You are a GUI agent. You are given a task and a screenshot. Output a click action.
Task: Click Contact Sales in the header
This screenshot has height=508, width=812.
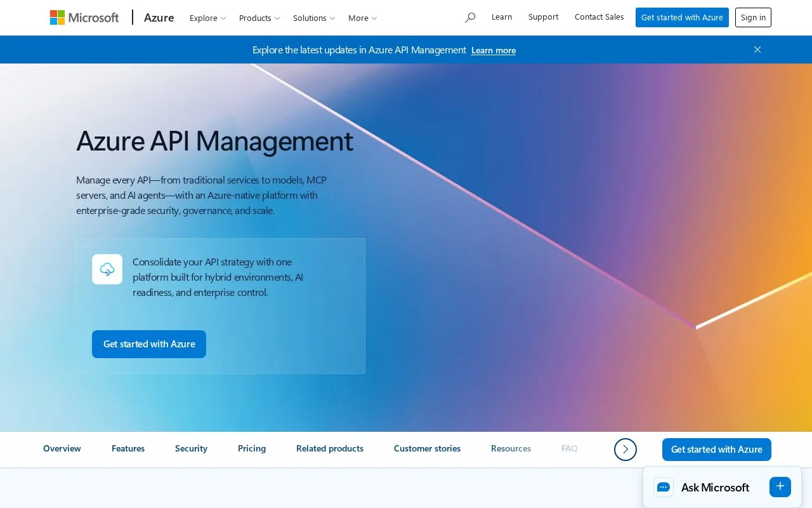pos(599,17)
